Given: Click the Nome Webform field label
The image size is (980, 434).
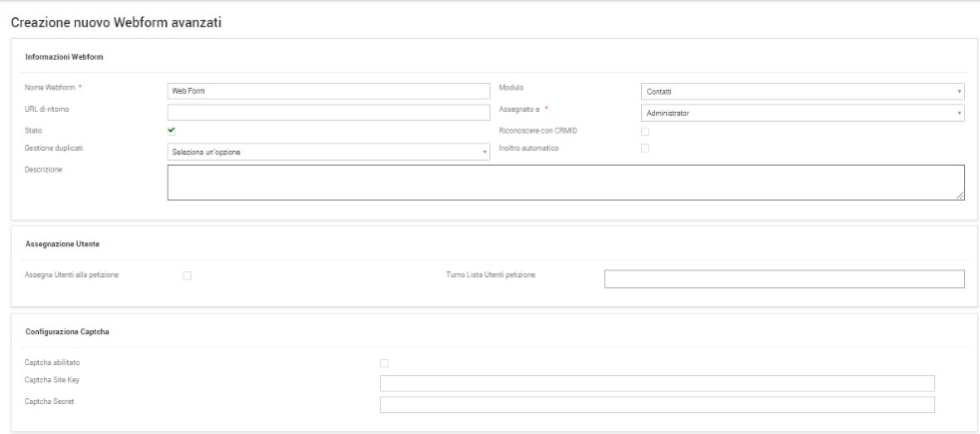Looking at the screenshot, I should point(49,88).
